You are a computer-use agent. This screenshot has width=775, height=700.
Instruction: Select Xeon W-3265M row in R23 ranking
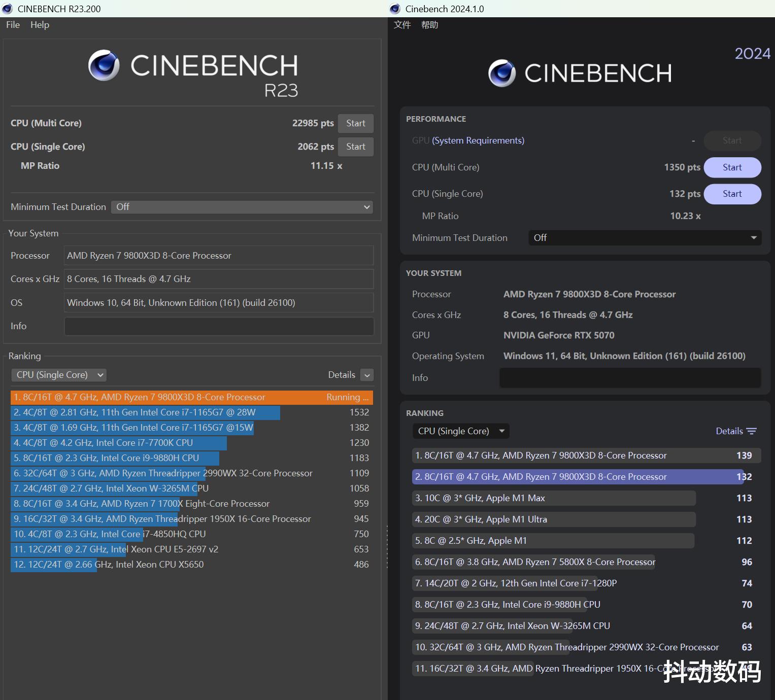click(x=191, y=488)
